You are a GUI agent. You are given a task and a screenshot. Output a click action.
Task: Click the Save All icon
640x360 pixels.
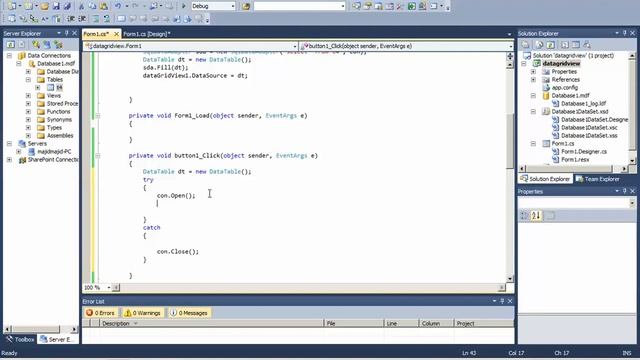67,6
